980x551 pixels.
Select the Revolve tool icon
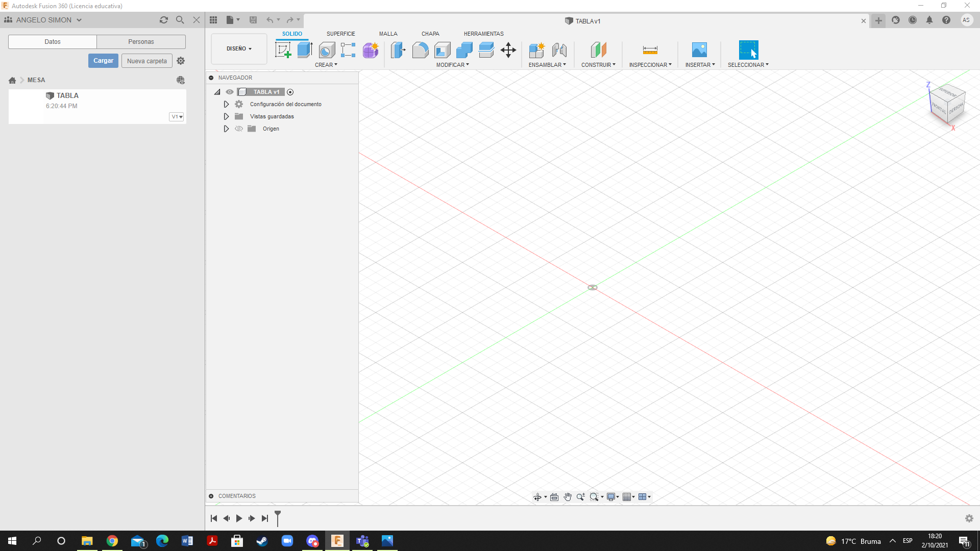(x=327, y=50)
